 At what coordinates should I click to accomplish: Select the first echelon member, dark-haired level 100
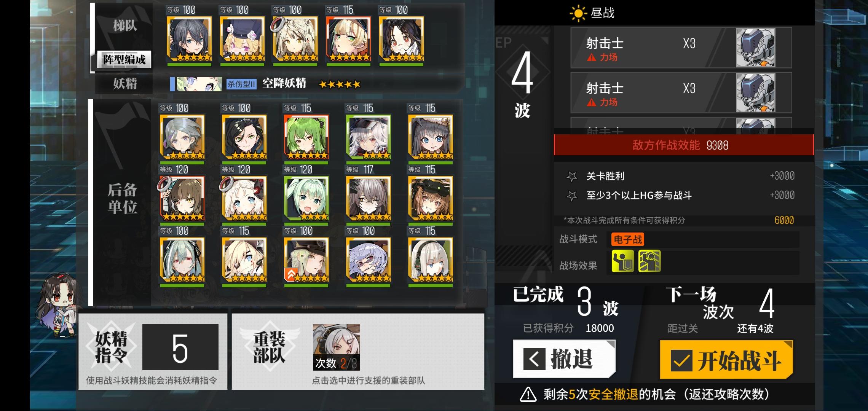pos(189,39)
